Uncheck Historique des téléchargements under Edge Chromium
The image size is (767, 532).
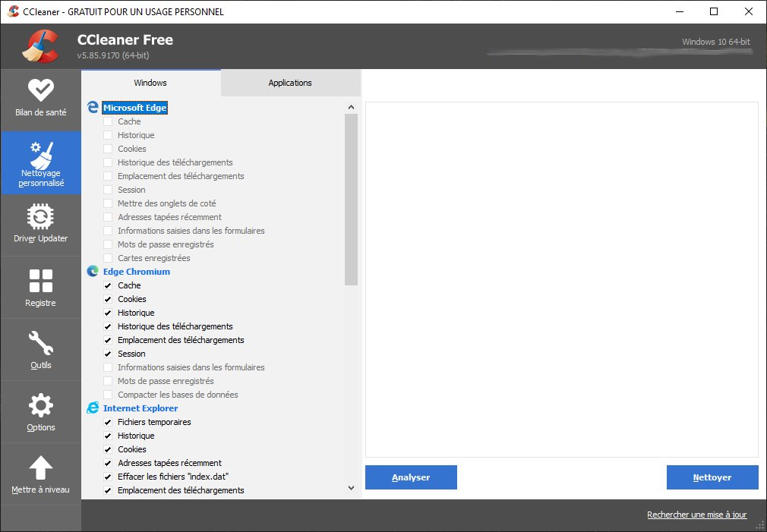(108, 326)
